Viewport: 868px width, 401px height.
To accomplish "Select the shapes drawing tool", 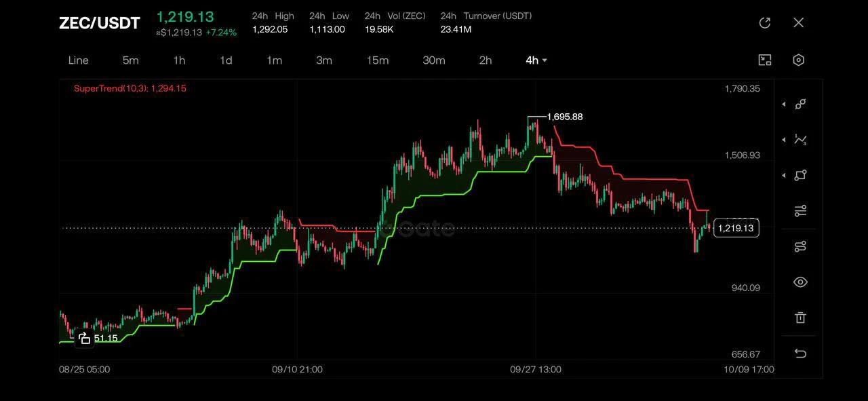I will (x=800, y=175).
